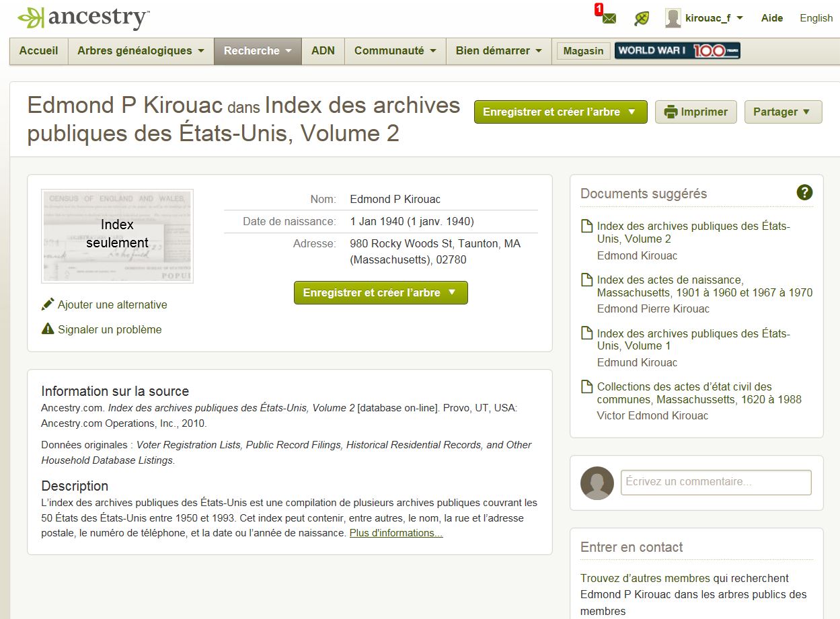This screenshot has width=840, height=619.
Task: Click Enregistrer et créer l'arbre below the address
Action: click(x=381, y=293)
